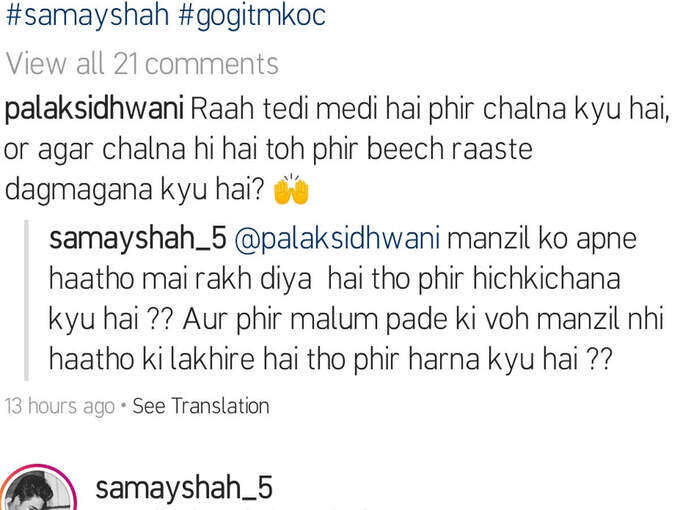The width and height of the screenshot is (680, 510).
Task: Tap the @palaksidhwani mention
Action: click(337, 239)
